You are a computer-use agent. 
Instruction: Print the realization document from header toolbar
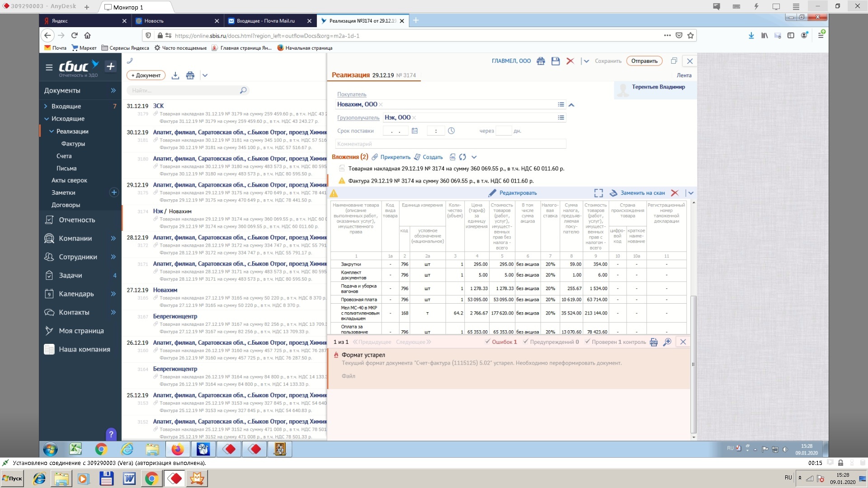(x=541, y=61)
